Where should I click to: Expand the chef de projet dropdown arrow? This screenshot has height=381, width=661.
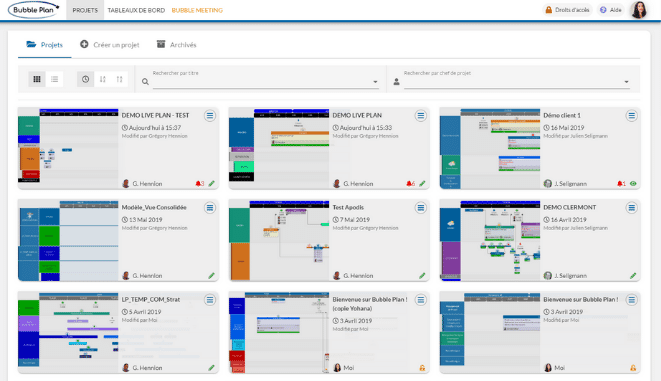point(626,82)
